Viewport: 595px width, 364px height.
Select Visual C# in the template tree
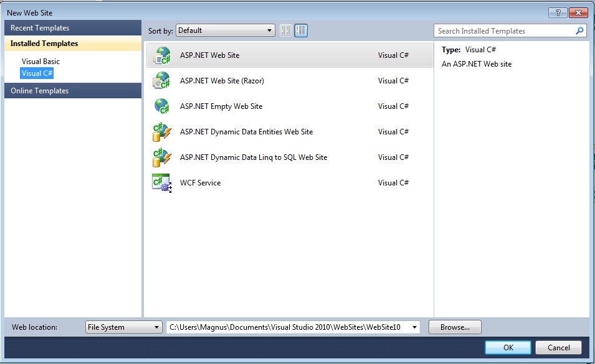point(37,73)
